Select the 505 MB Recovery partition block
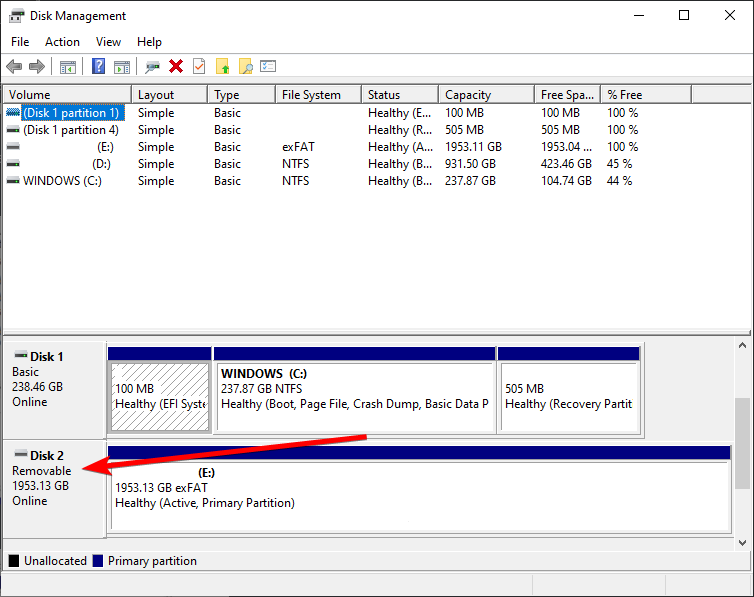754x597 pixels. coord(569,390)
